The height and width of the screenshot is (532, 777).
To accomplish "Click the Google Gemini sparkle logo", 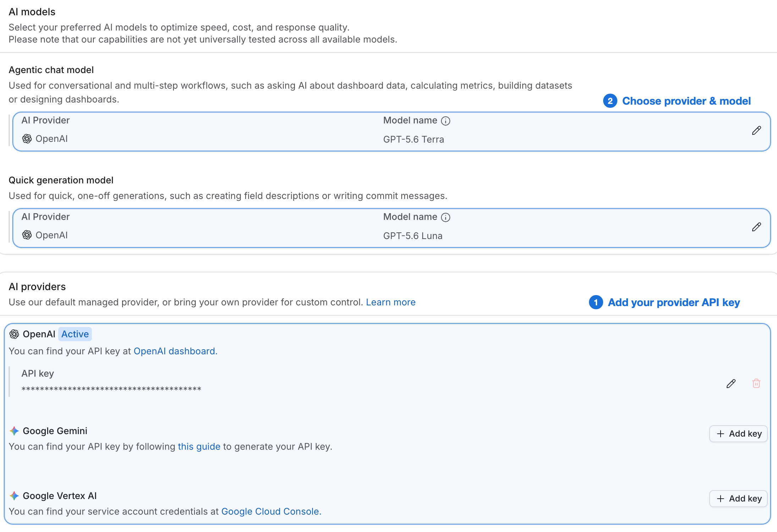I will pos(14,431).
